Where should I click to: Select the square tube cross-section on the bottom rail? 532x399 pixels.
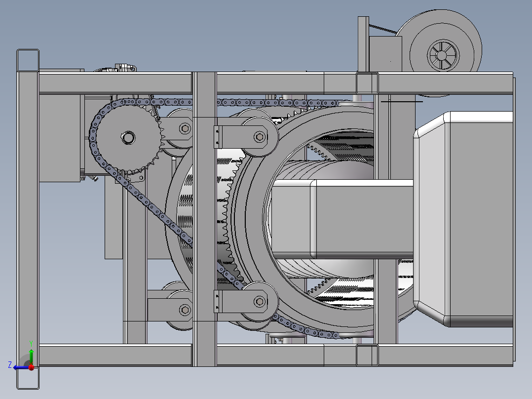pos(367,356)
